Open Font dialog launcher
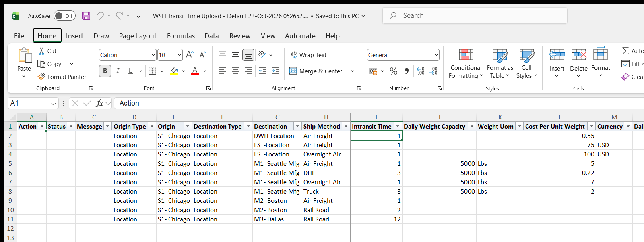Image resolution: width=644 pixels, height=242 pixels. click(x=208, y=88)
